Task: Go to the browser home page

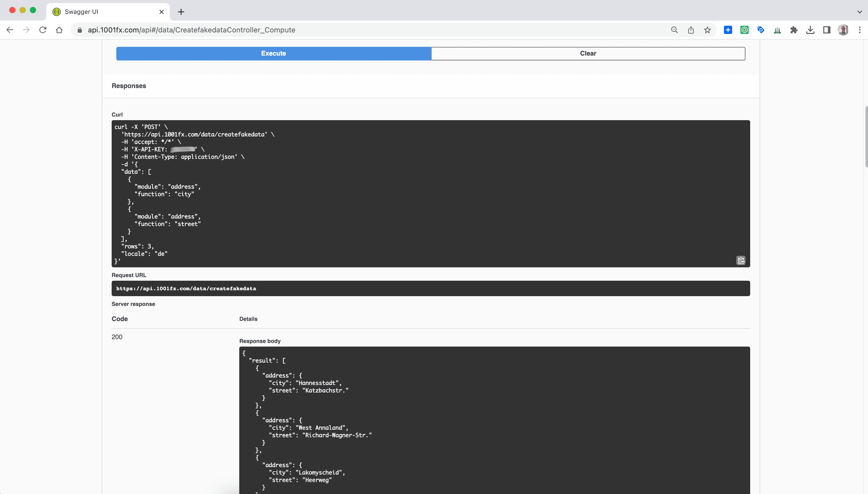Action: click(59, 30)
